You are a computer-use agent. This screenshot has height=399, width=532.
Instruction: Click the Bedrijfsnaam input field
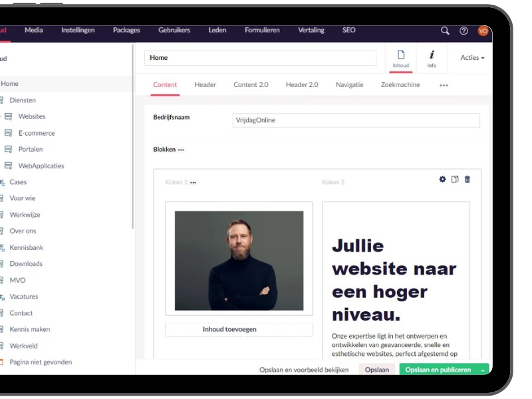pos(356,120)
